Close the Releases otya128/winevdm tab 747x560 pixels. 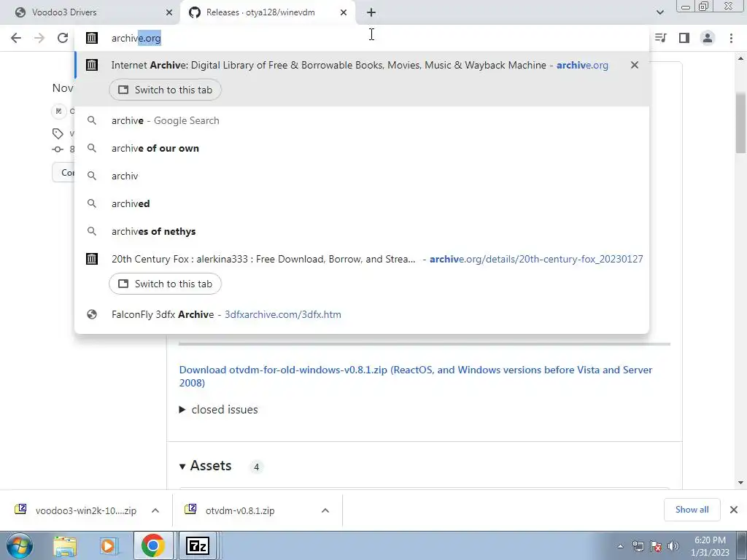(x=344, y=13)
